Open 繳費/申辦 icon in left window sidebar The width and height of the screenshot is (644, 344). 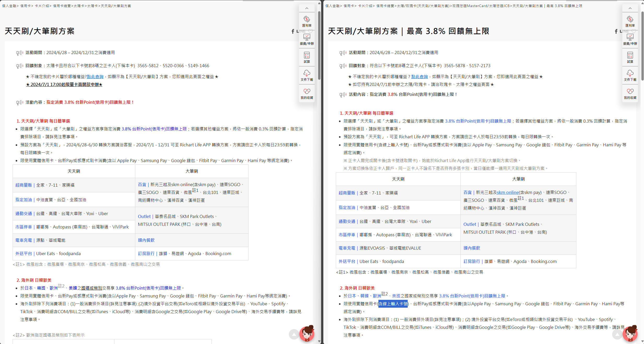307,39
